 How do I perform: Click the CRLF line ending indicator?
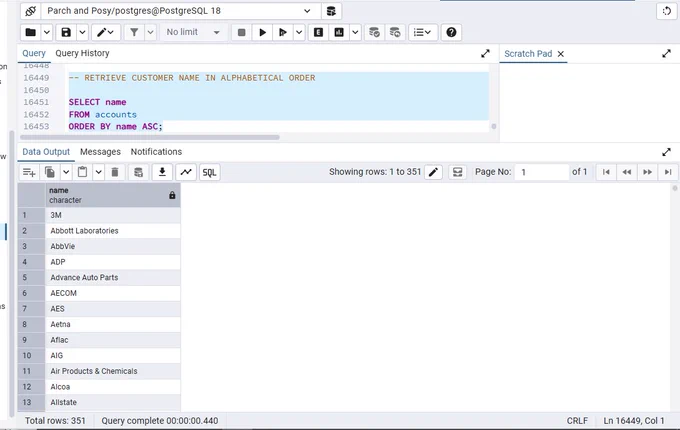coord(577,421)
